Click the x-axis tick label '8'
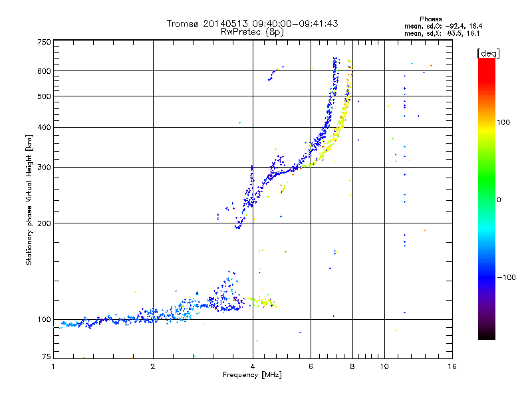Viewport: 532px width, 399px height. click(352, 366)
